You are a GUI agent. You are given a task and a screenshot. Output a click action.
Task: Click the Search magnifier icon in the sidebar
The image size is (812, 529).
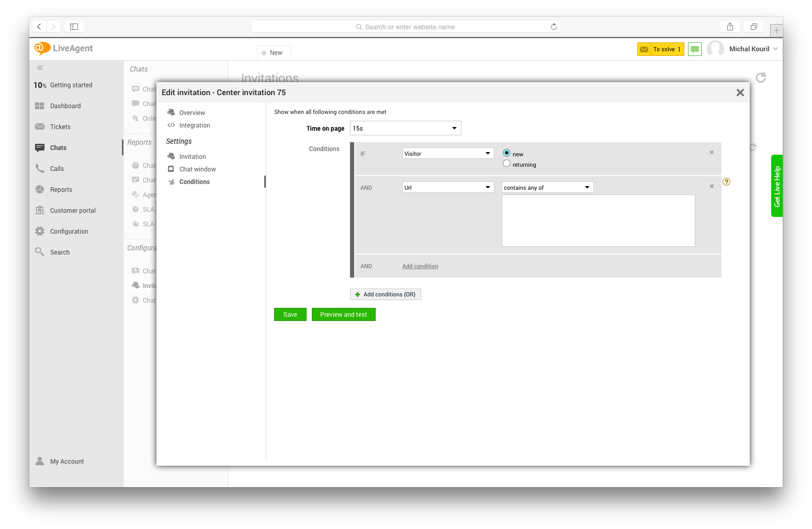point(40,252)
